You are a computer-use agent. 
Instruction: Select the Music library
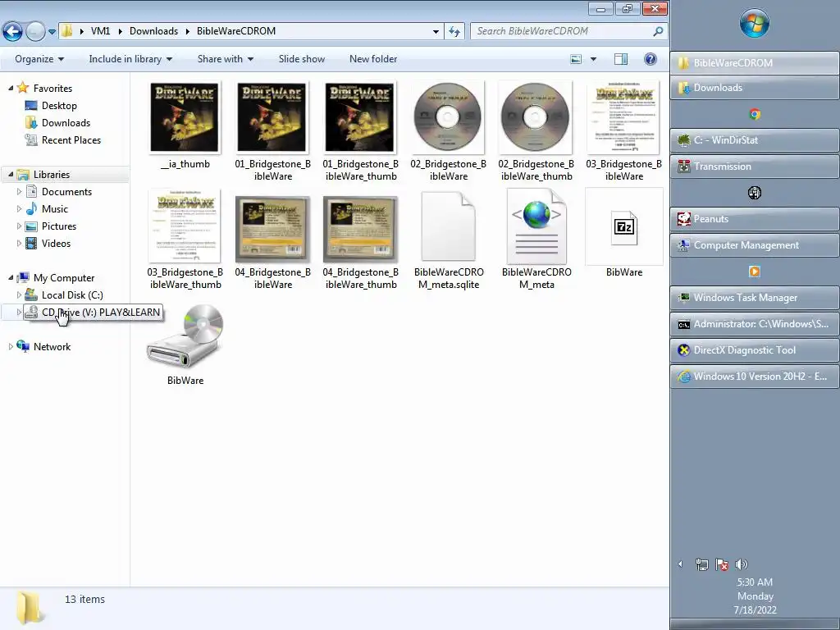(x=55, y=209)
